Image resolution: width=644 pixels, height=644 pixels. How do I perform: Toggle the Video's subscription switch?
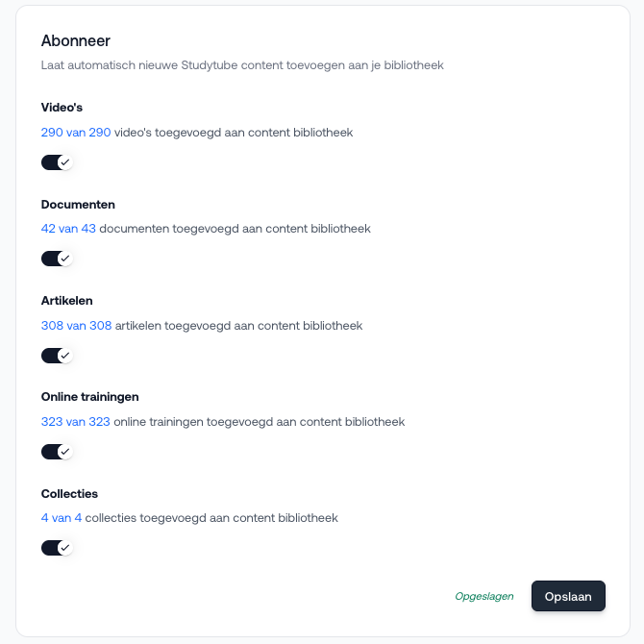tap(57, 162)
